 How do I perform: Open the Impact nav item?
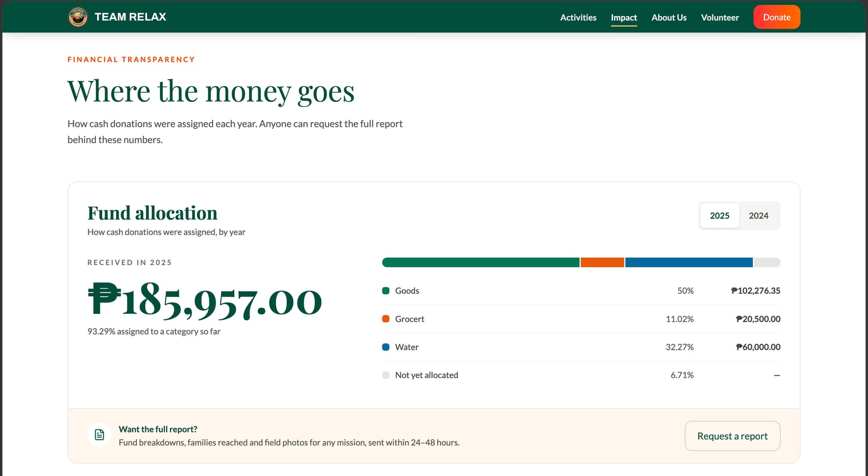point(624,17)
